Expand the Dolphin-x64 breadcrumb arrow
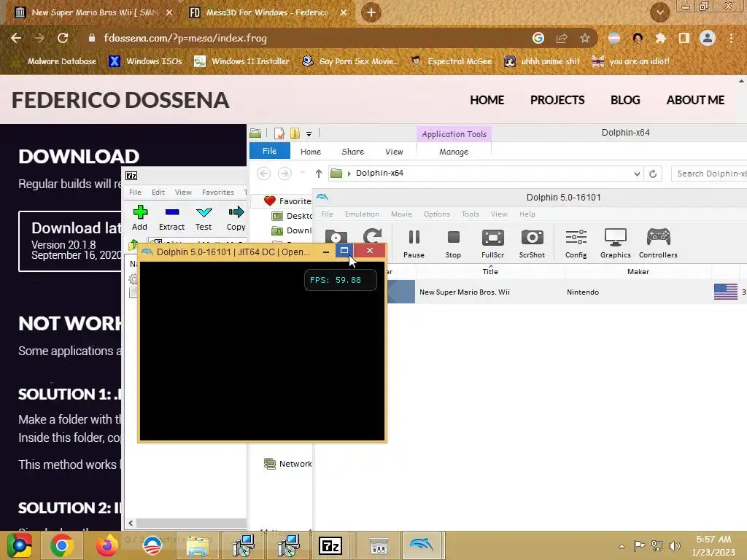This screenshot has height=560, width=747. [349, 174]
